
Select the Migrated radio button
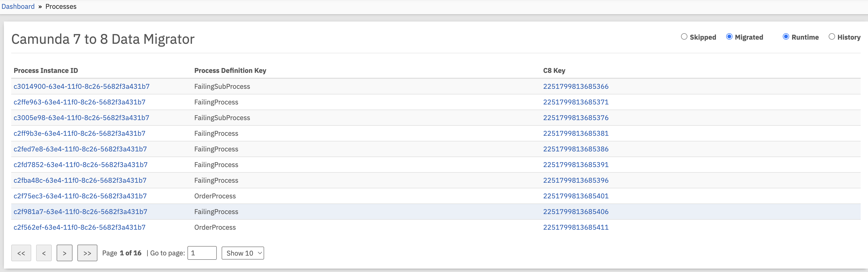729,37
